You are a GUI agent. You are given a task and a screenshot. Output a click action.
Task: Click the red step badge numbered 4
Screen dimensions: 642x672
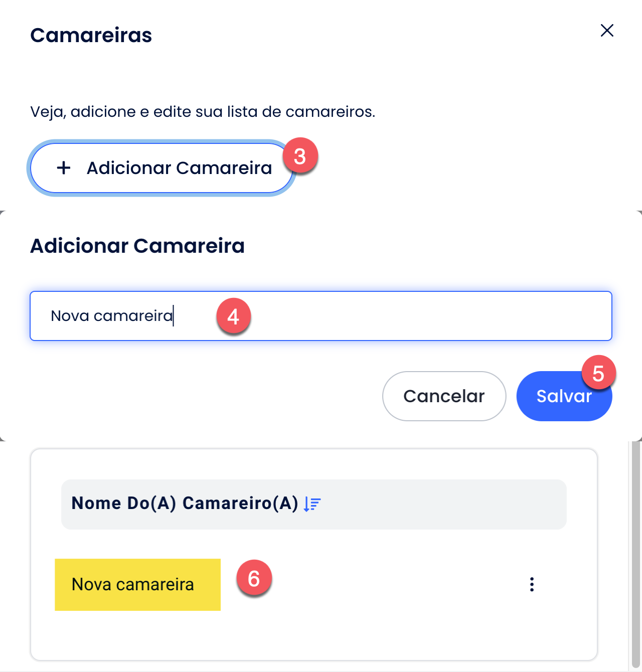pos(233,316)
